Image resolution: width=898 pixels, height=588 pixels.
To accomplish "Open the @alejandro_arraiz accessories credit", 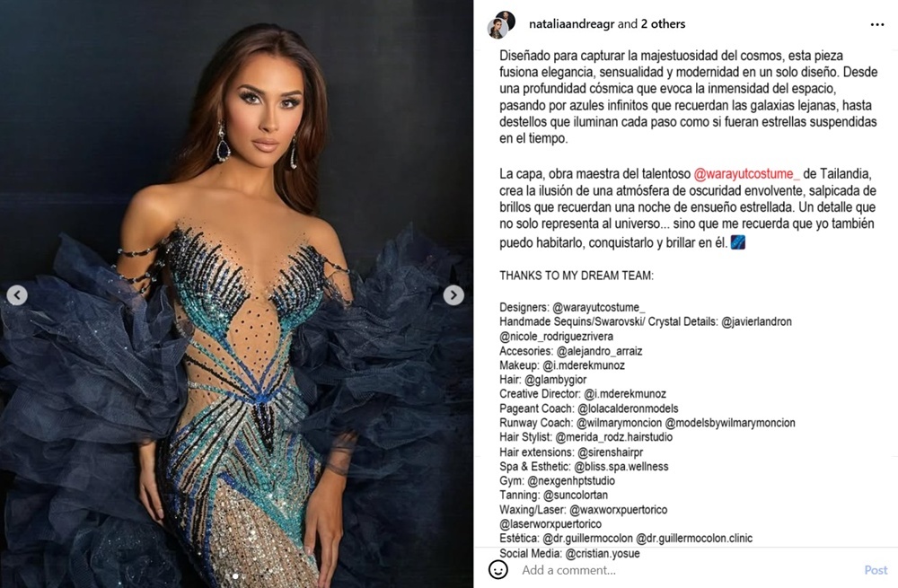I will tap(599, 351).
